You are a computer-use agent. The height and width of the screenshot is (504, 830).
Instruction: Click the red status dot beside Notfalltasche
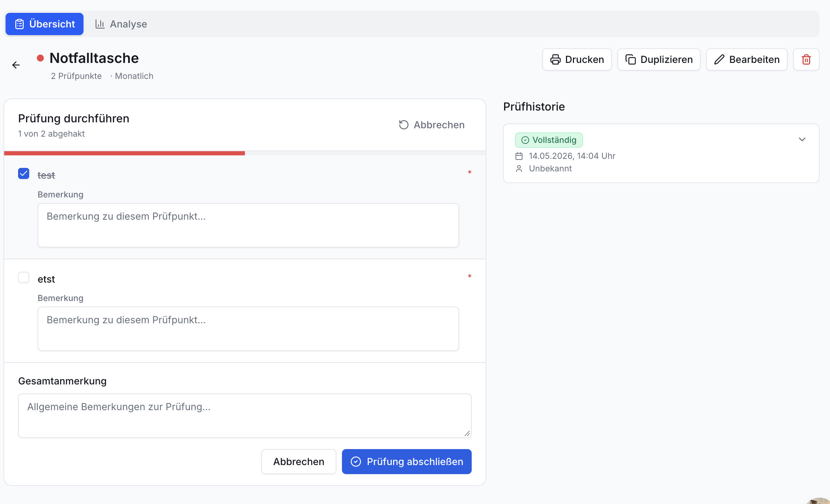(40, 58)
